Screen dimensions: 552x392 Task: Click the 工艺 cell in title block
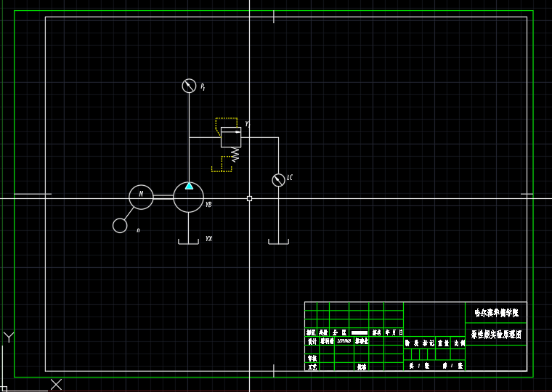(x=312, y=367)
